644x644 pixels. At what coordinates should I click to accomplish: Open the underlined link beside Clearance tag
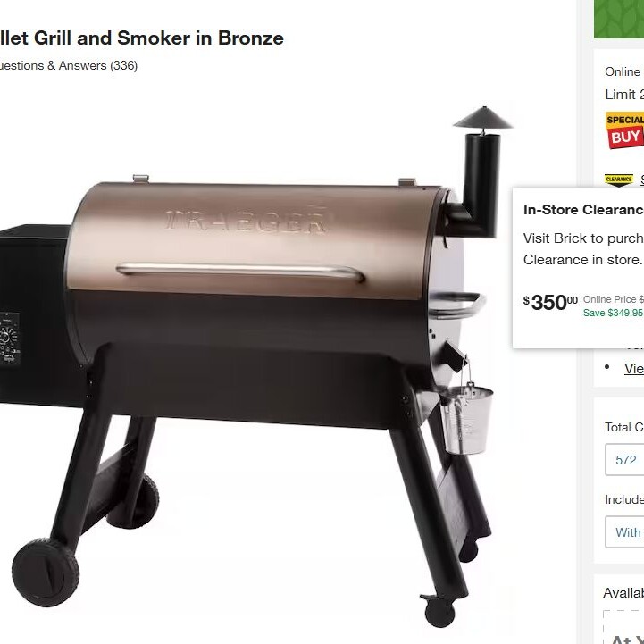pos(642,180)
